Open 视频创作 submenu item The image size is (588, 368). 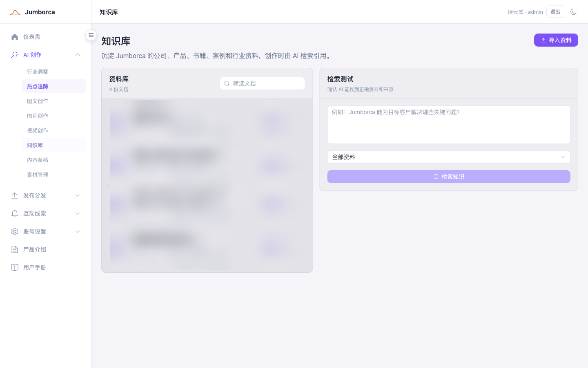coord(54,130)
